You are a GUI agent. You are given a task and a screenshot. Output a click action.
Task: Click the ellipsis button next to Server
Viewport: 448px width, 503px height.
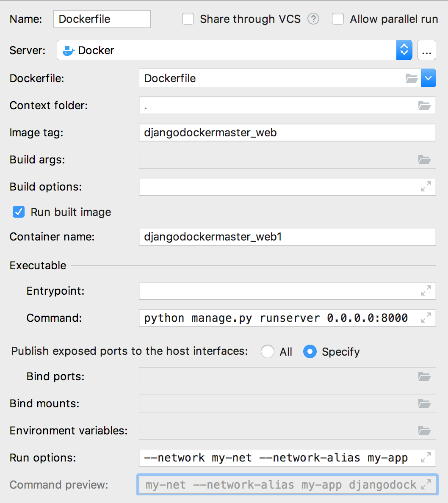[426, 50]
